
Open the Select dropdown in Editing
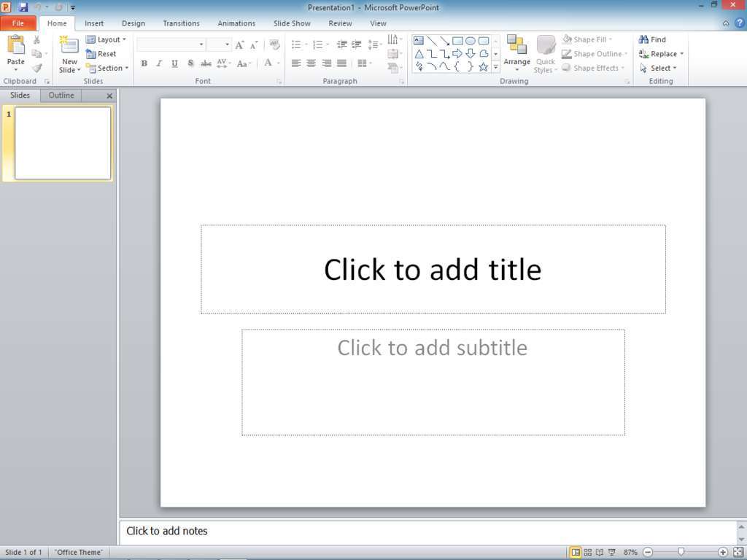pyautogui.click(x=658, y=68)
